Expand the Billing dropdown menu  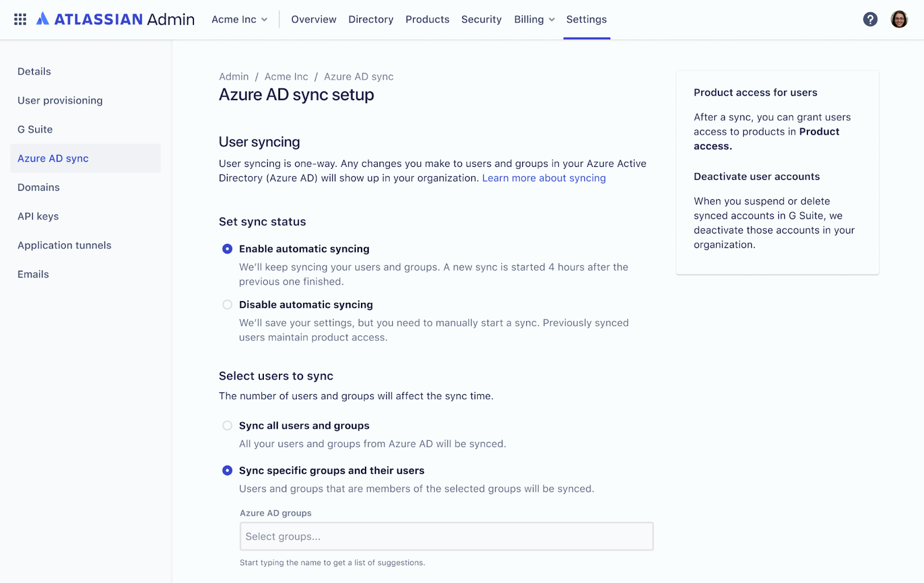[x=535, y=19]
